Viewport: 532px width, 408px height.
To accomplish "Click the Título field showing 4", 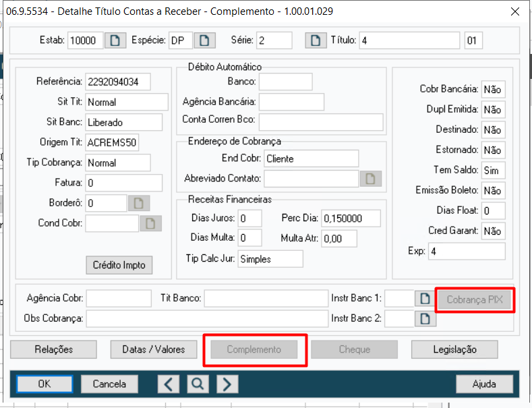I will click(409, 40).
